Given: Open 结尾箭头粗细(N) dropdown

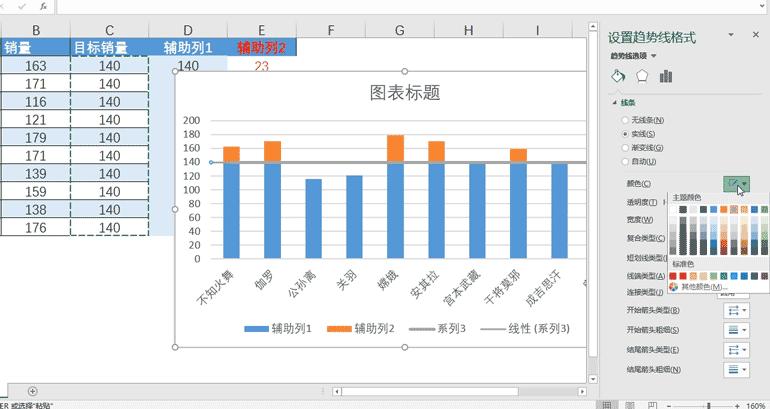Looking at the screenshot, I should pos(736,369).
